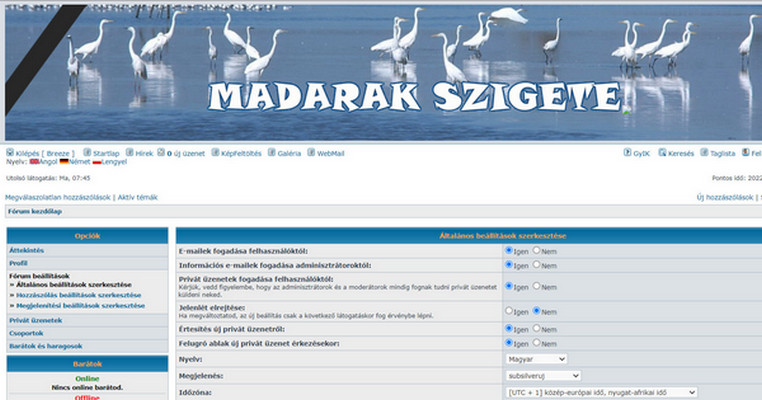Click the WebMail text link
This screenshot has width=762, height=400.
[330, 154]
